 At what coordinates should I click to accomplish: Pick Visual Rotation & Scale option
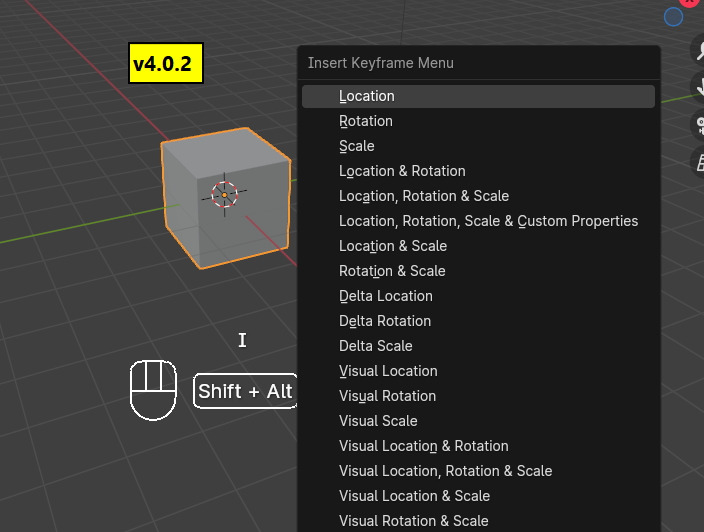pos(478,521)
